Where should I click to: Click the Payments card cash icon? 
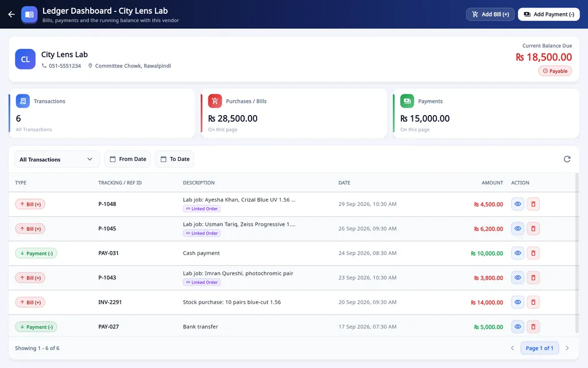[407, 101]
